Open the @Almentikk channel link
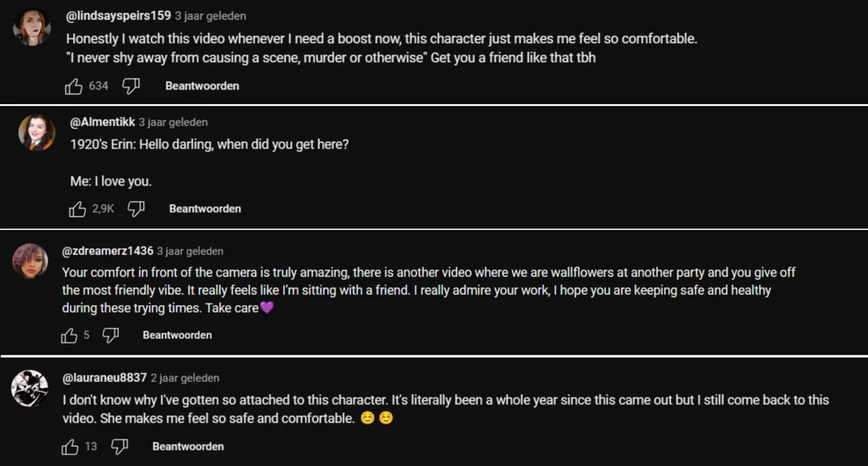Viewport: 868px width, 466px height. pos(102,122)
